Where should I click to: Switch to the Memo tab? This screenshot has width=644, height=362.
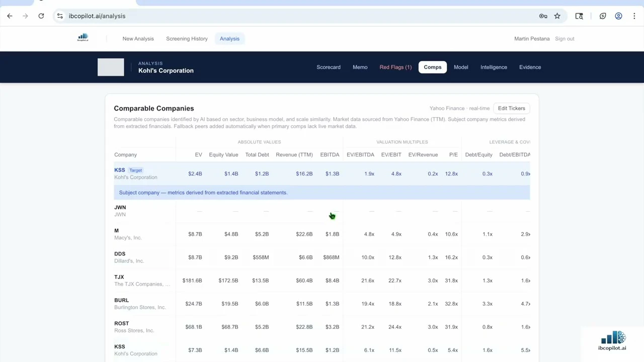(360, 67)
